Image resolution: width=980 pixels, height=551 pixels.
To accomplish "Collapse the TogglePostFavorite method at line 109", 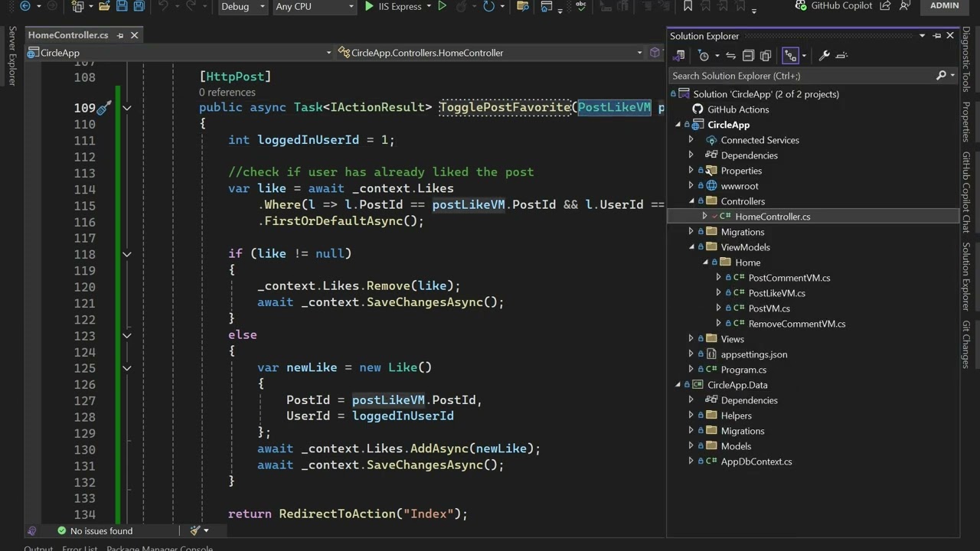I will (x=127, y=108).
